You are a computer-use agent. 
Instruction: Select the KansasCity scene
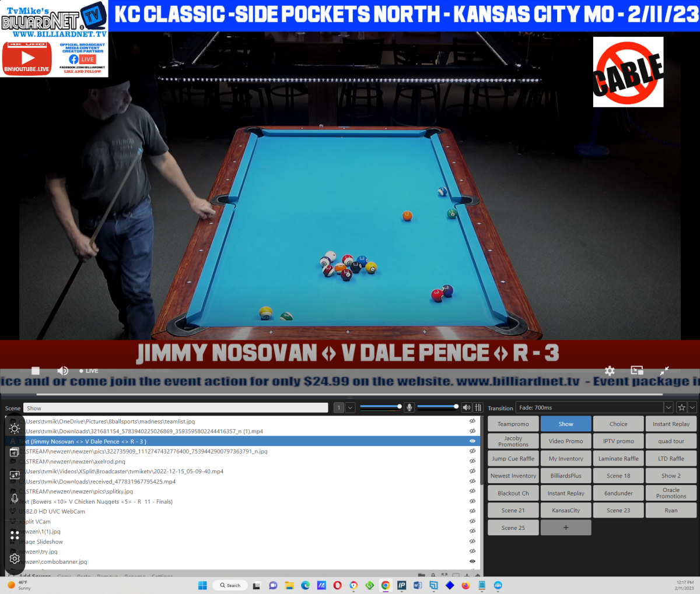click(x=566, y=510)
